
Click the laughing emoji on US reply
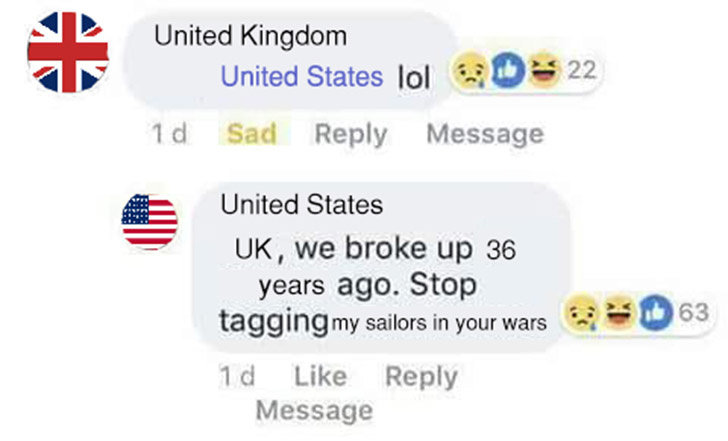(x=619, y=312)
